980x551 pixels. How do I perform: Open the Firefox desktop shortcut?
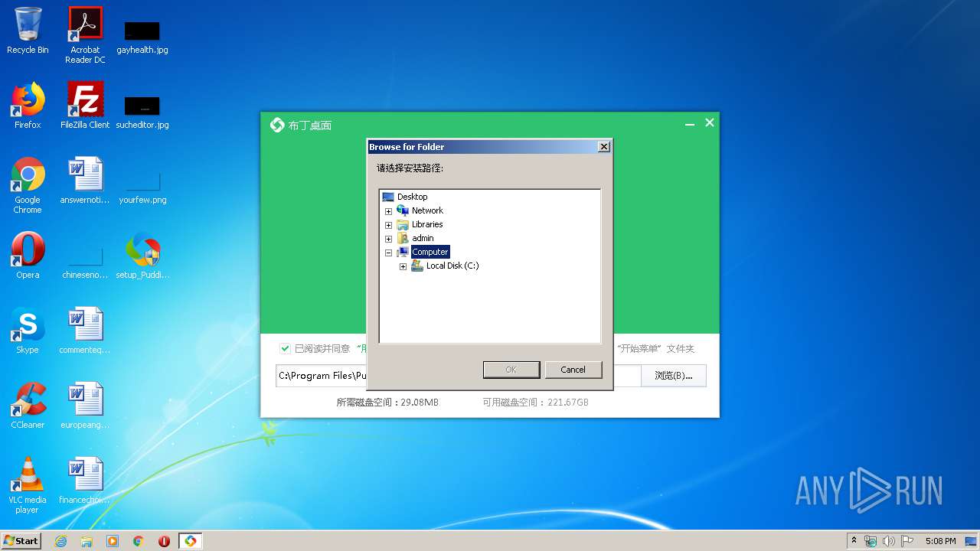[28, 106]
